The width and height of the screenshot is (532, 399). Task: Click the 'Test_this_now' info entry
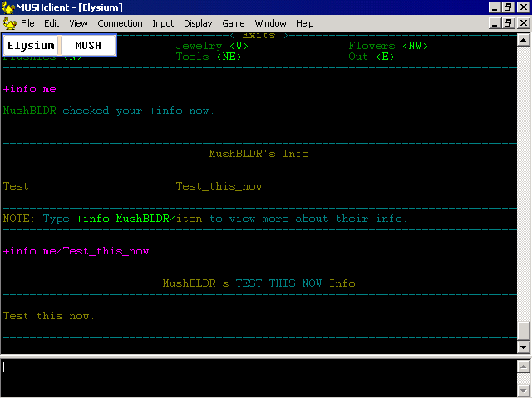[219, 186]
